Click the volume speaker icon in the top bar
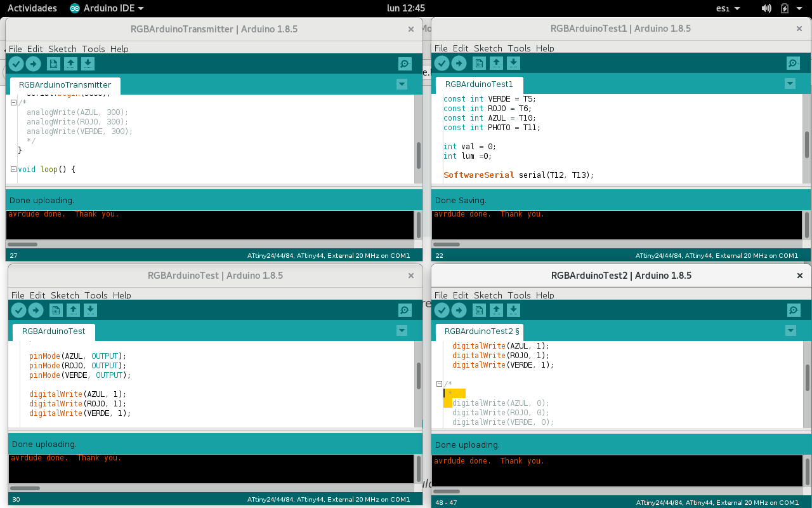This screenshot has height=508, width=812. 766,8
